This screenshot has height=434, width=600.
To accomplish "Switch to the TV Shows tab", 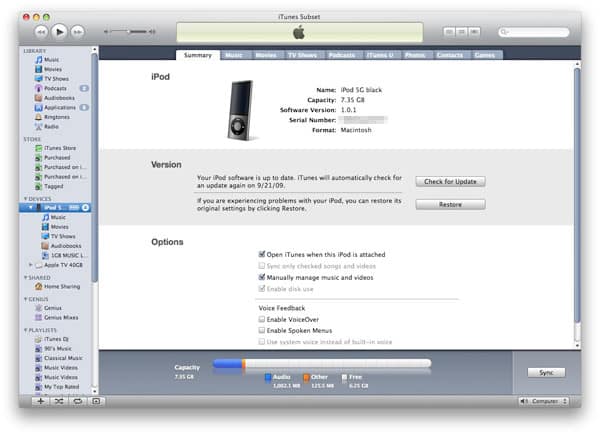I will 302,55.
